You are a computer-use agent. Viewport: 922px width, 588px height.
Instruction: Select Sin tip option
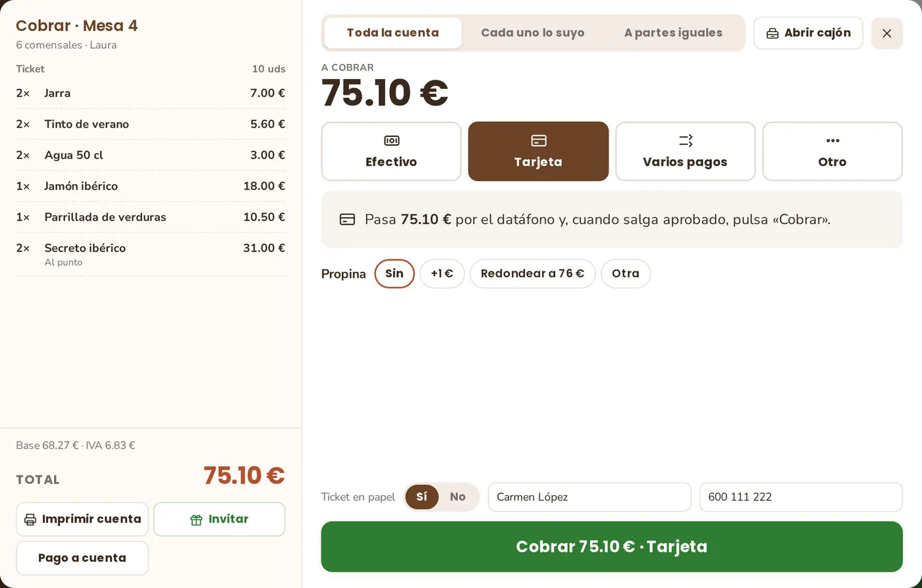(394, 274)
